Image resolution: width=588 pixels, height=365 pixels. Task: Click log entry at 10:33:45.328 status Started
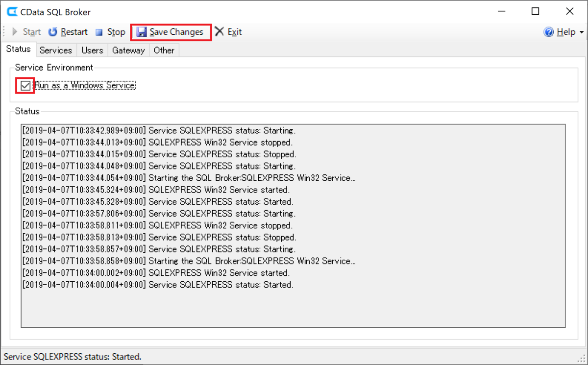158,202
